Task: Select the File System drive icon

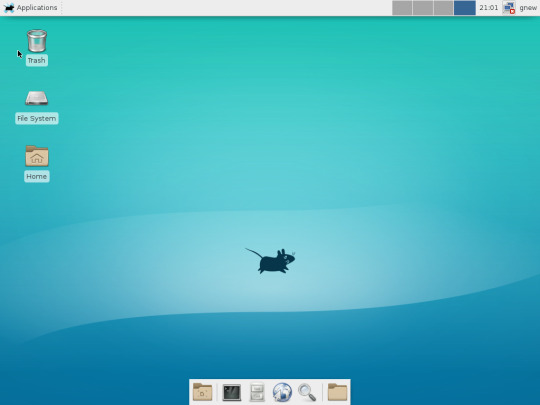Action: coord(37,98)
